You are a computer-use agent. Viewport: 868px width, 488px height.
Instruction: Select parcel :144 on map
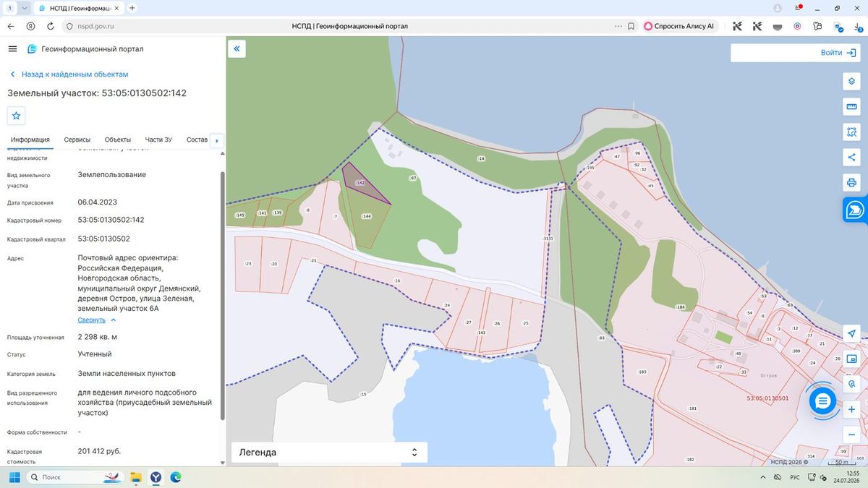point(366,217)
